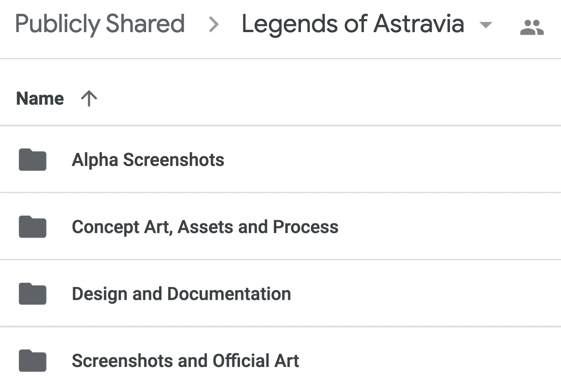Image resolution: width=561 pixels, height=392 pixels.
Task: Select Screenshots and Official Art folder name
Action: [185, 361]
